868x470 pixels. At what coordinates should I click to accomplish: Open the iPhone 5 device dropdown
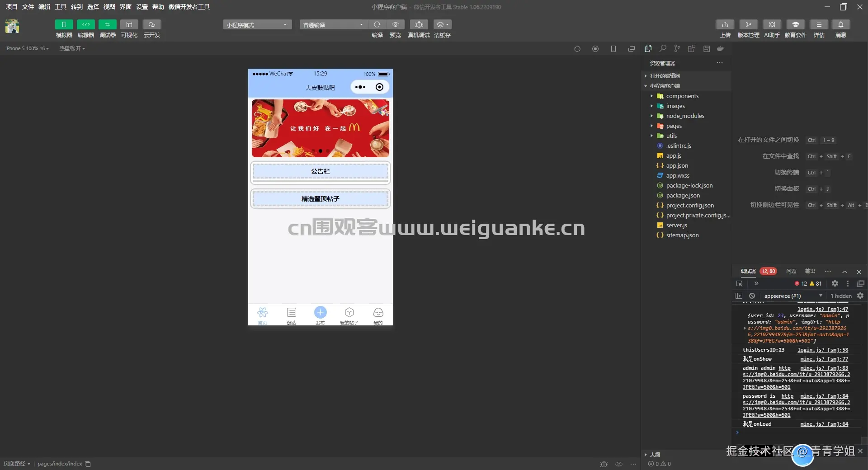[27, 48]
